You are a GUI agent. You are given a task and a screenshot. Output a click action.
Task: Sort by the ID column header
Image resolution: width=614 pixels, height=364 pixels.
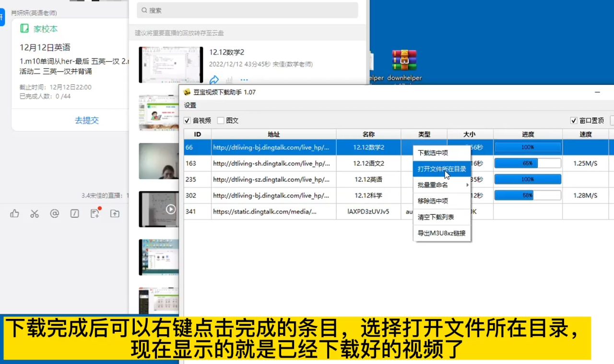[x=198, y=134]
